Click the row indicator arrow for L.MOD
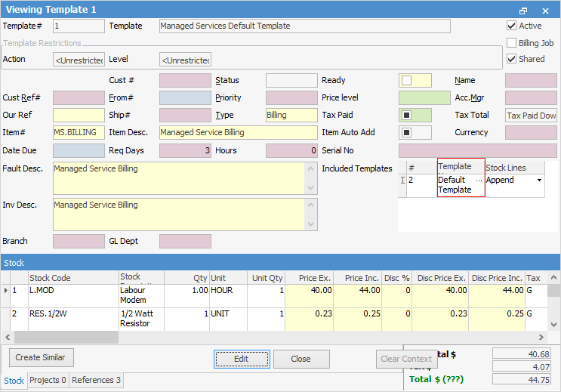 click(x=5, y=290)
